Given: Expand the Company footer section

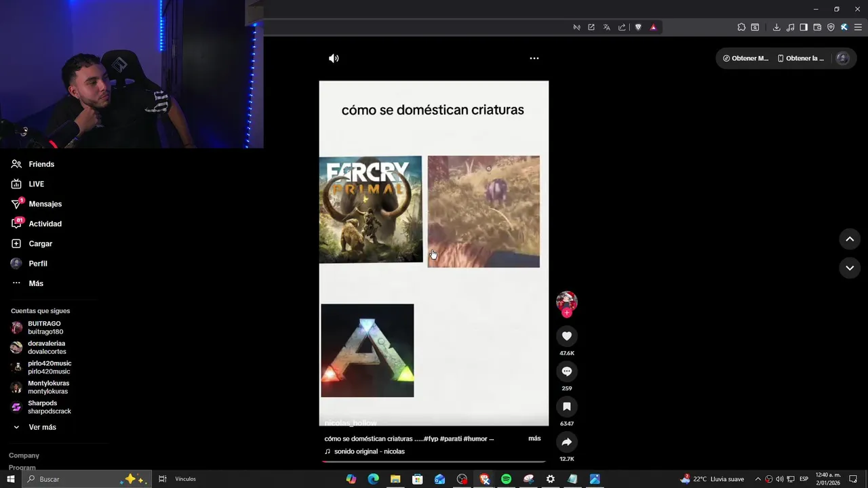Looking at the screenshot, I should pyautogui.click(x=24, y=455).
